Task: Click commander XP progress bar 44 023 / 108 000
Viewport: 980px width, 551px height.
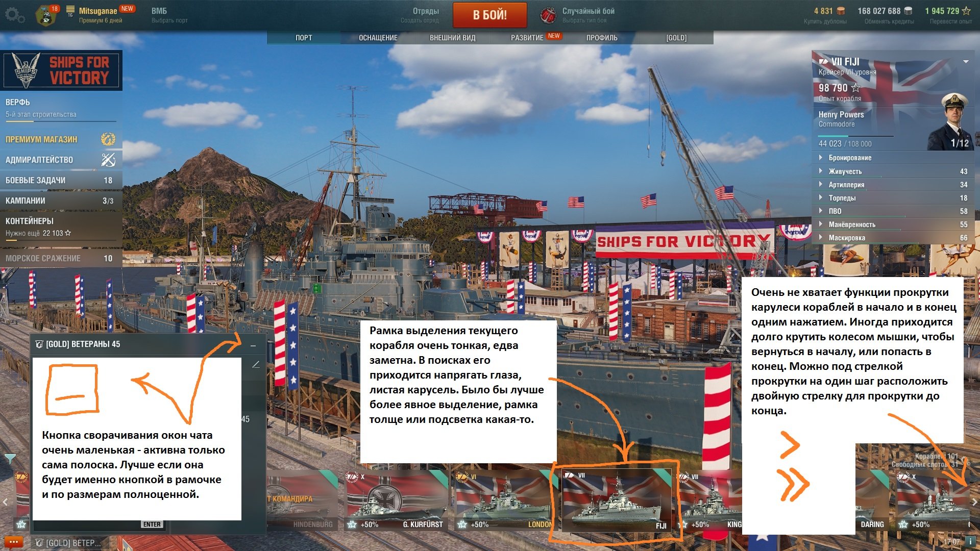Action: 855,136
